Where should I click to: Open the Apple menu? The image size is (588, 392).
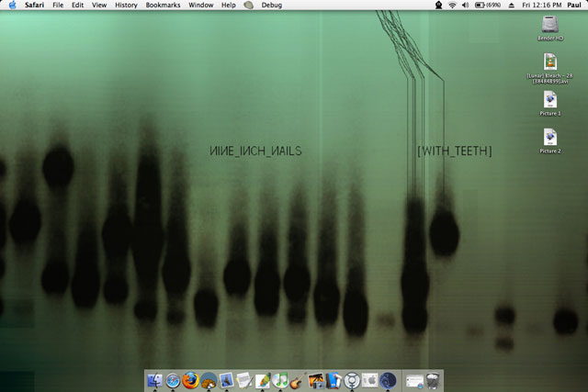coord(12,6)
